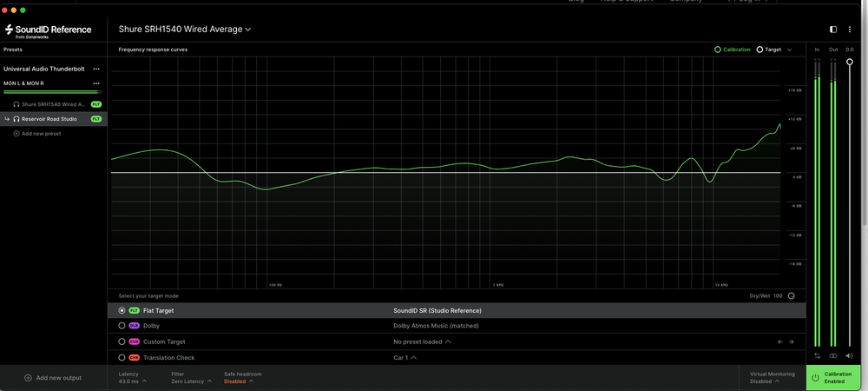Click the plus icon for Add new output
The image size is (868, 391).
(28, 378)
